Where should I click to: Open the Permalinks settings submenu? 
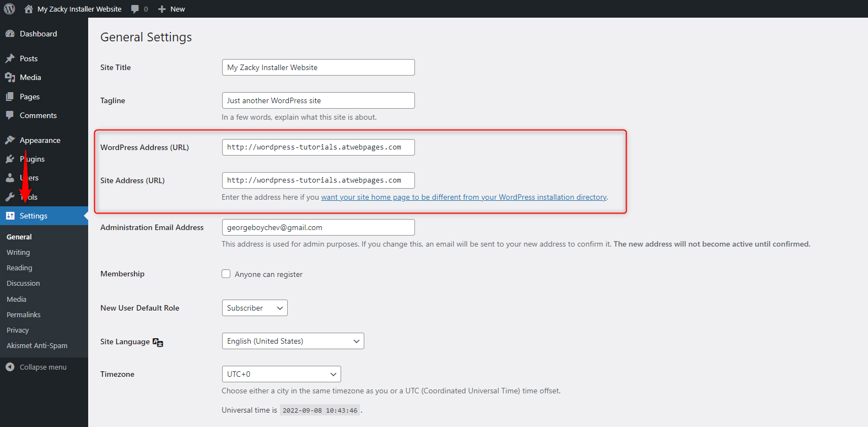click(x=24, y=314)
